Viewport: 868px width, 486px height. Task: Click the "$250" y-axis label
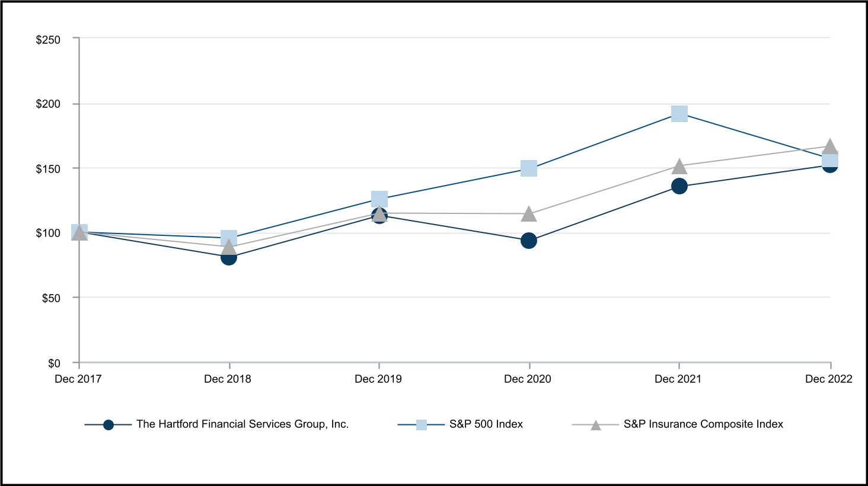(48, 40)
